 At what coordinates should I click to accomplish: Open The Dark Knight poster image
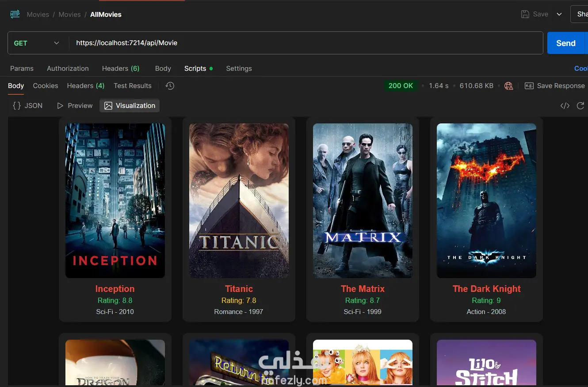click(x=486, y=201)
